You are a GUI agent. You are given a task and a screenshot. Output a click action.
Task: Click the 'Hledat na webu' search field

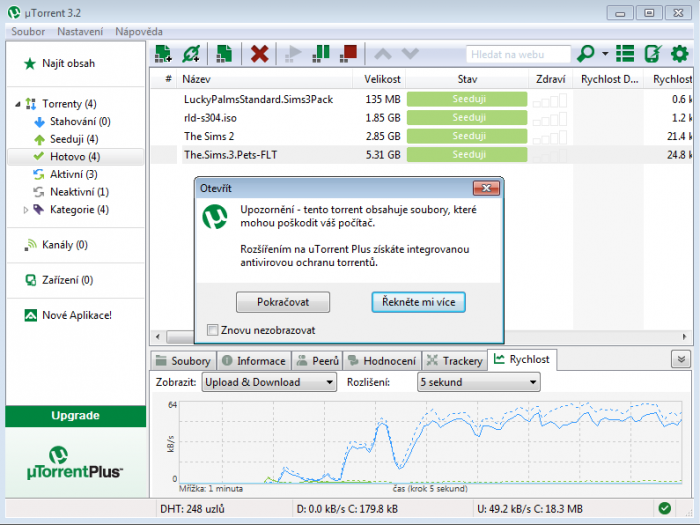(x=517, y=54)
